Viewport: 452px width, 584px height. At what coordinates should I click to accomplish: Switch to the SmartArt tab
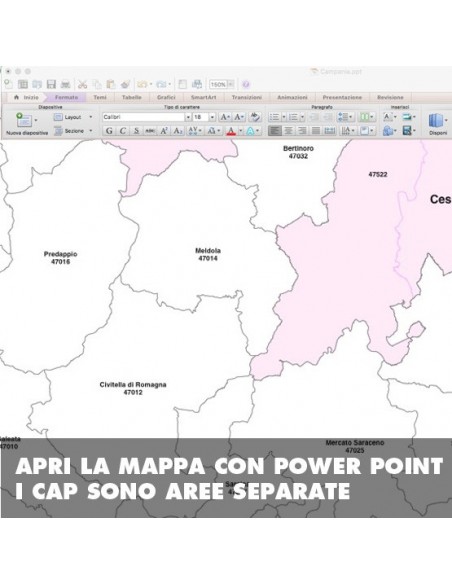(x=204, y=97)
